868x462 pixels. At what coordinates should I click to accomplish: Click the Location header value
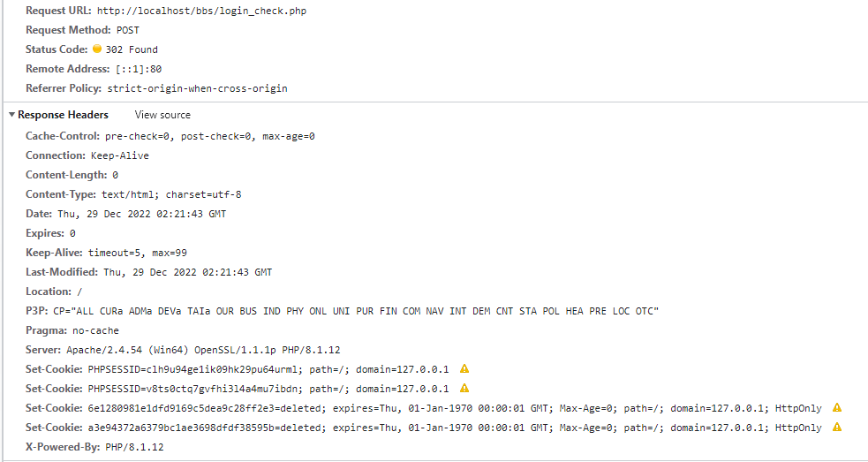79,292
